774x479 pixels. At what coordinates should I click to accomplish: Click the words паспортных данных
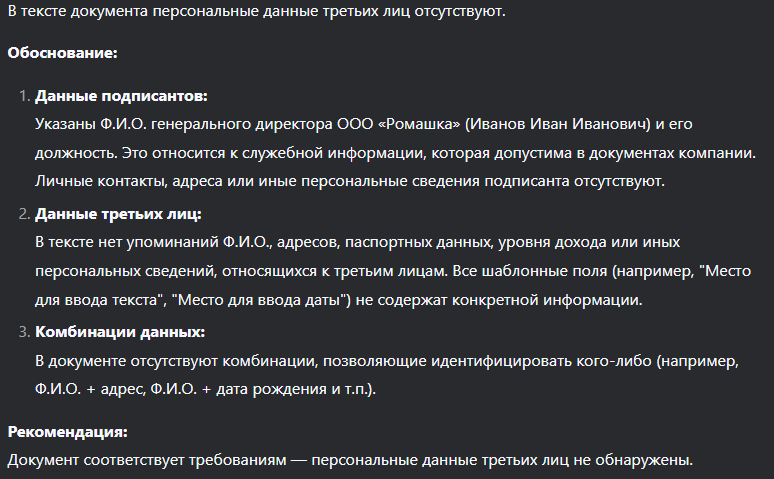point(418,242)
